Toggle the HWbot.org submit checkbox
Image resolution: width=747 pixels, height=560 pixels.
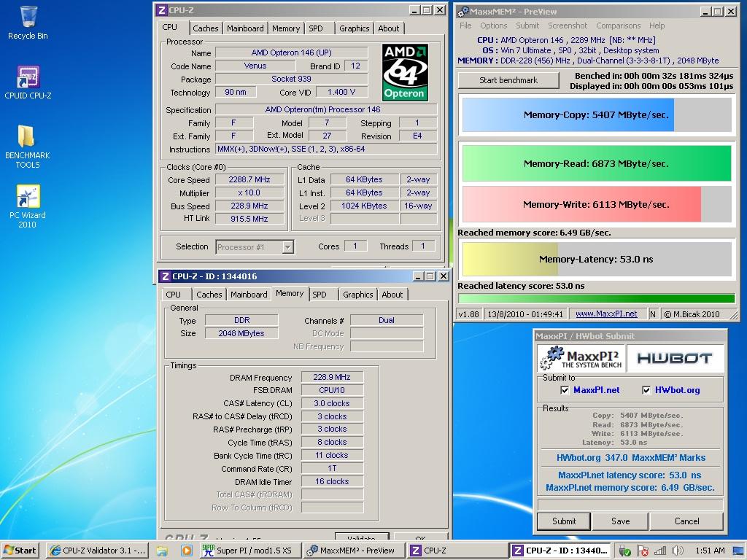point(646,390)
